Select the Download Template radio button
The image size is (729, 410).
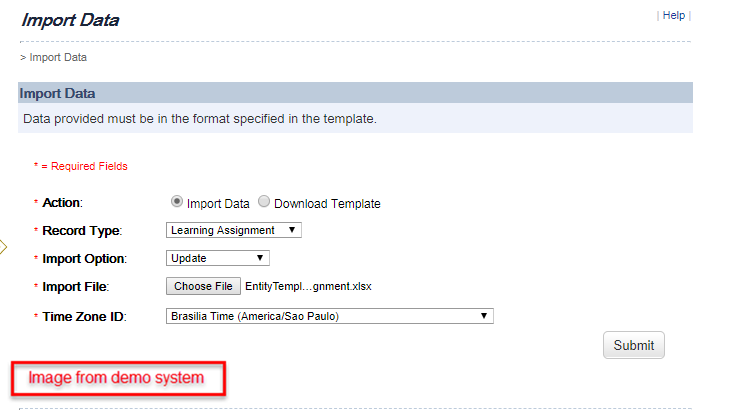tap(264, 201)
